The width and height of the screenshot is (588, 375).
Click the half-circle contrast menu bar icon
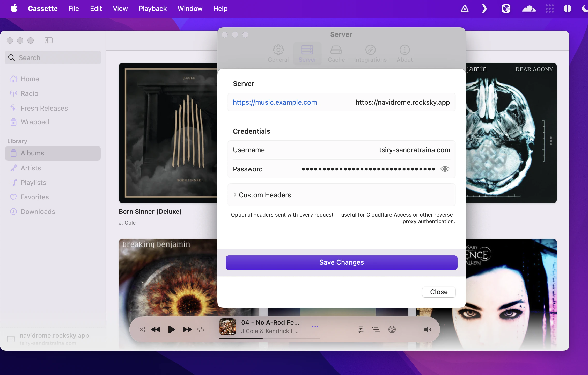click(567, 9)
